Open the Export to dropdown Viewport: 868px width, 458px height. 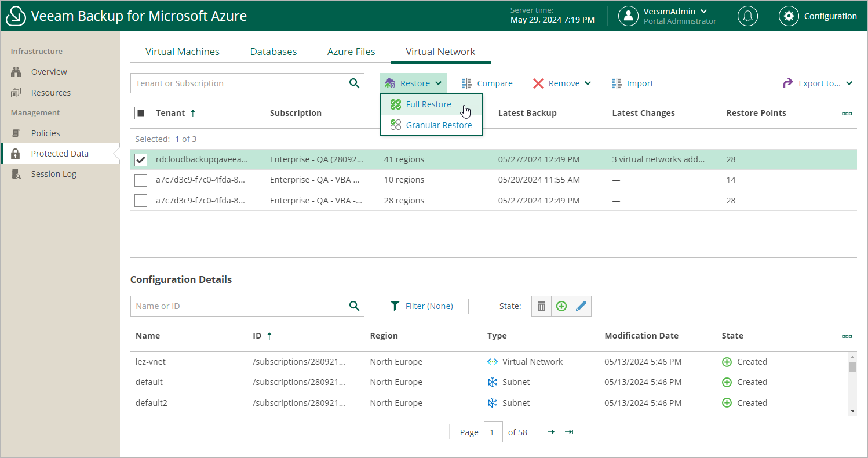coord(818,83)
